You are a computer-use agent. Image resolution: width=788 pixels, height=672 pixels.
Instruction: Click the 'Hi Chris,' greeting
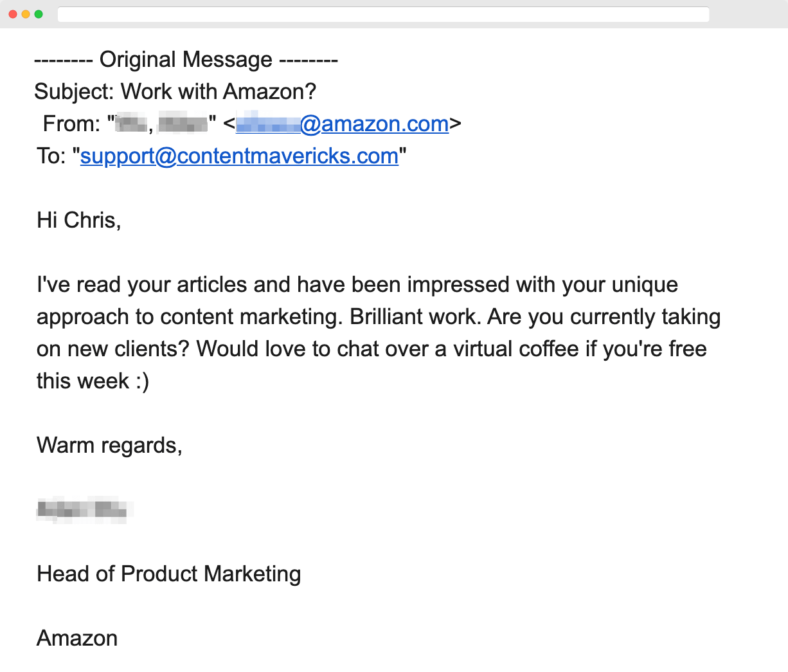tap(79, 220)
